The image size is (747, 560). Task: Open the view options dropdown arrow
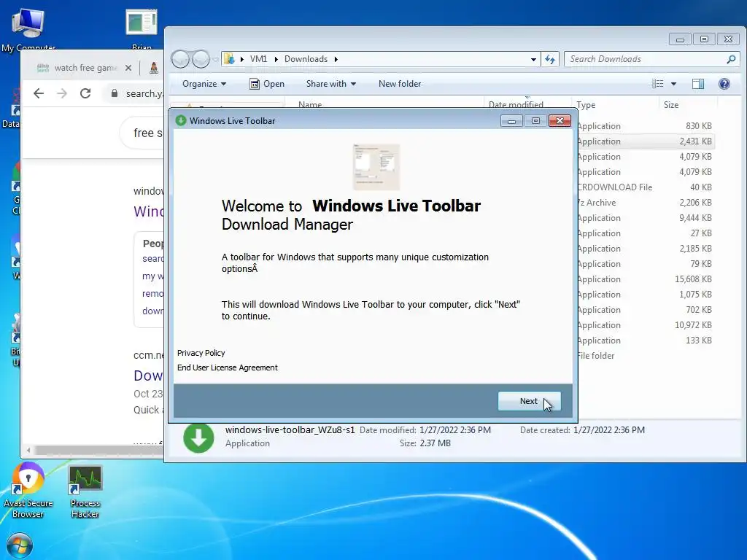coord(673,84)
